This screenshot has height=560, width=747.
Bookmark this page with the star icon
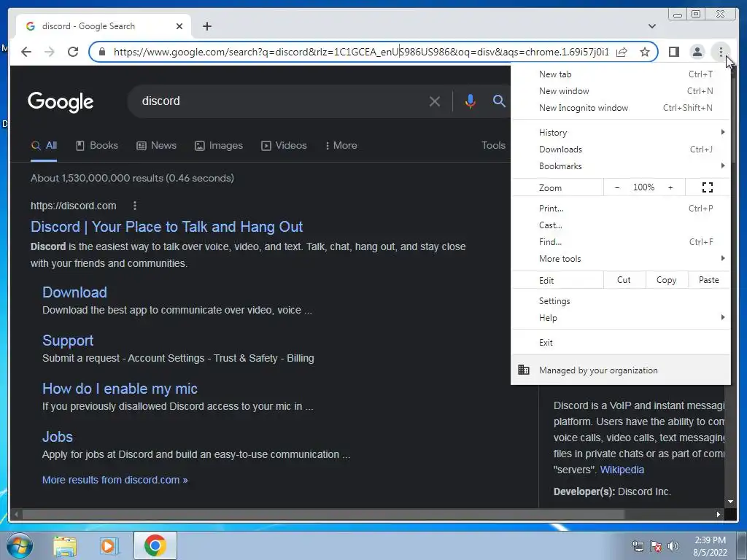645,52
